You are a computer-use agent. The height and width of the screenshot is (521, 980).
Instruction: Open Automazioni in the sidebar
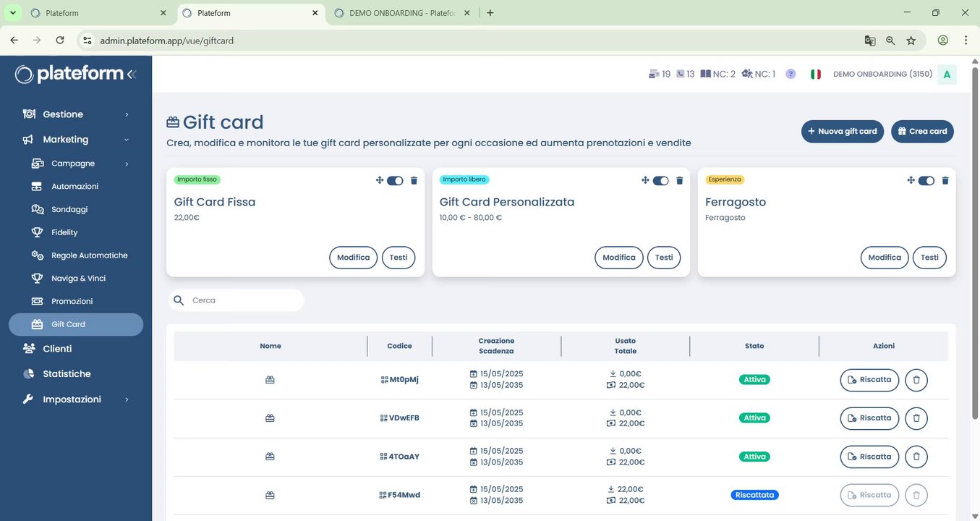pos(76,187)
